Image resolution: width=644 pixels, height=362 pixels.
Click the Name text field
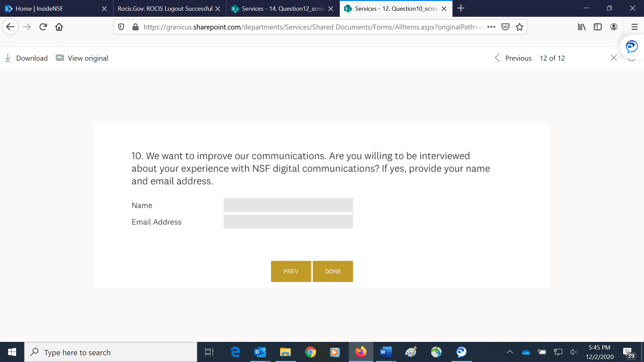point(288,205)
